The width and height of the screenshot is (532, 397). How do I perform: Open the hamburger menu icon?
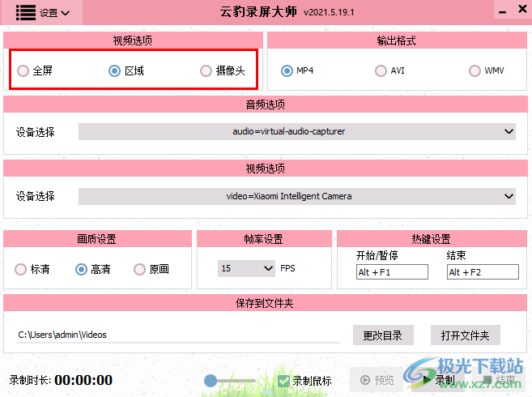[25, 13]
